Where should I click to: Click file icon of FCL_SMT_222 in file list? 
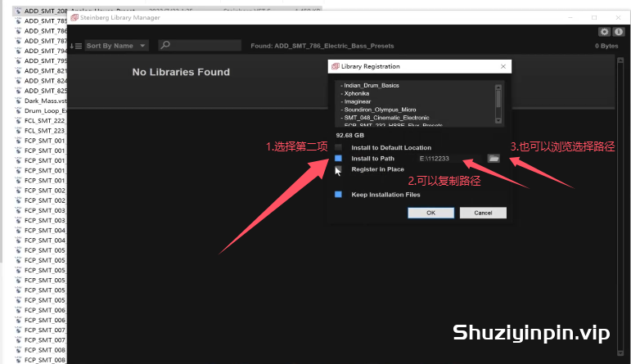point(18,121)
